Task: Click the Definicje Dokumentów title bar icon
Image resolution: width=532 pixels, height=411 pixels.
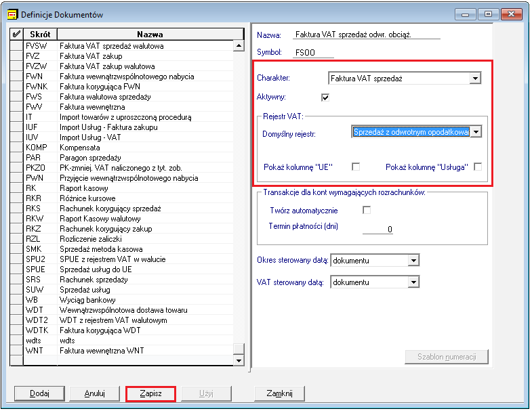Action: click(12, 15)
